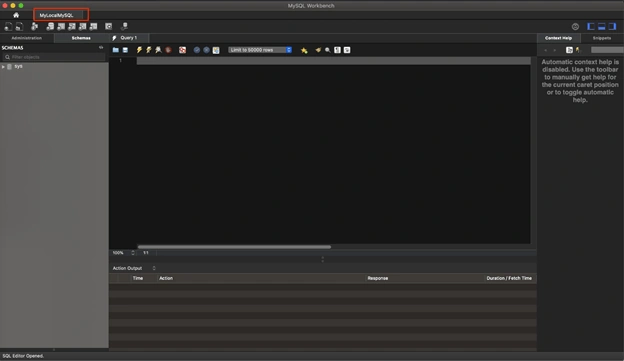This screenshot has width=624, height=361.
Task: Show the find panel magnifier icon
Action: 328,50
